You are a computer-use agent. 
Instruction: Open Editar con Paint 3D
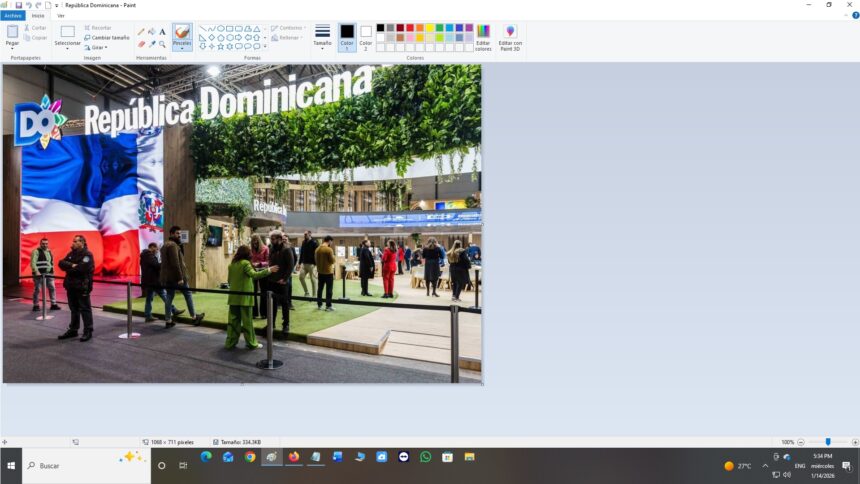click(510, 37)
